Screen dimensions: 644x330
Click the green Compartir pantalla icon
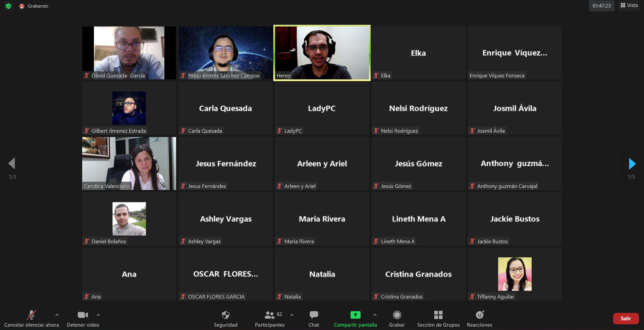pos(355,315)
